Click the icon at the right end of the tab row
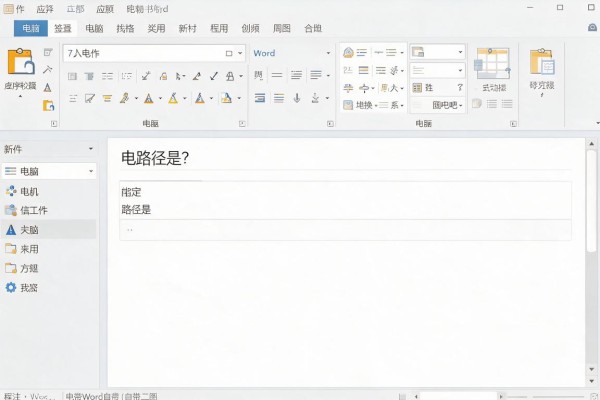 (592, 28)
